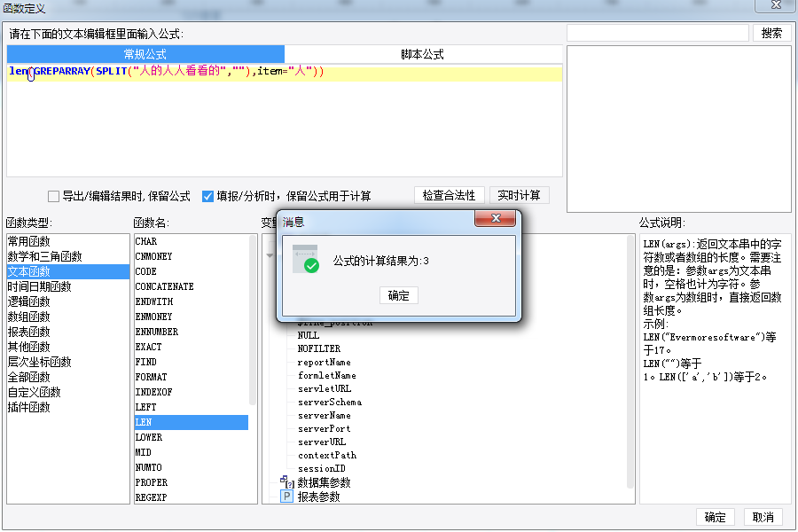Select serverSchema variable

330,402
